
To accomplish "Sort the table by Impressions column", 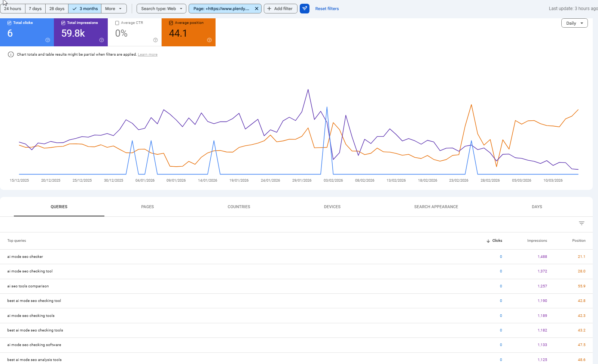I will tap(537, 241).
